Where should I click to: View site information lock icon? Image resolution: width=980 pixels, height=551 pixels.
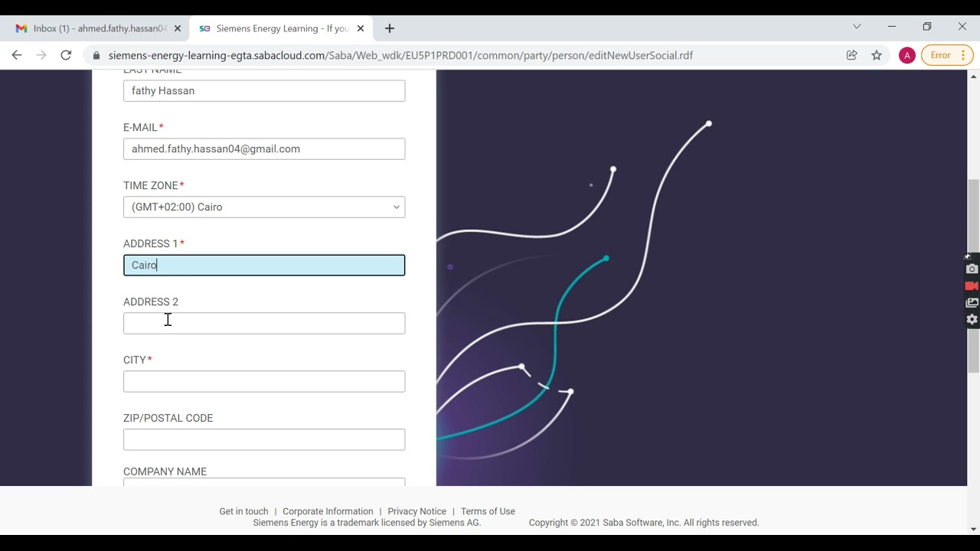(96, 55)
